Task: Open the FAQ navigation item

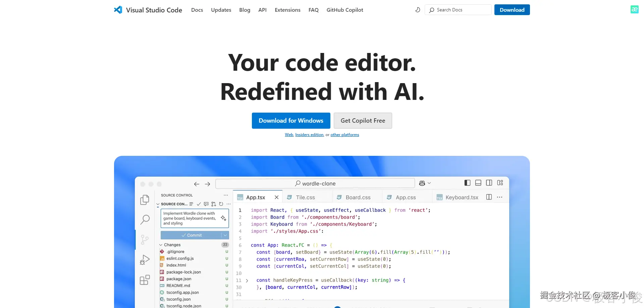Action: pos(313,10)
